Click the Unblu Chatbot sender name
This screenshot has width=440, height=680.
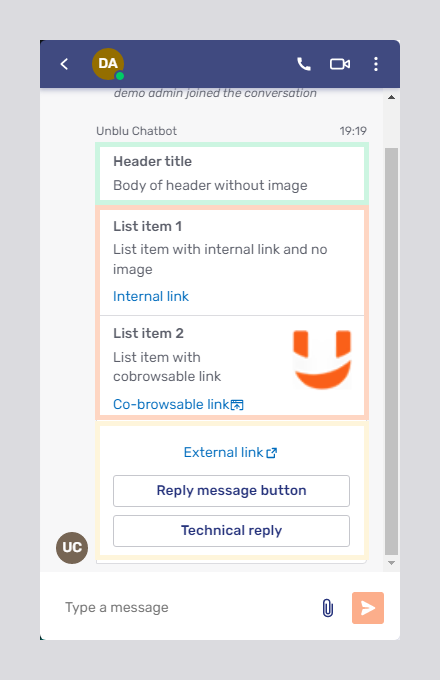pos(137,131)
